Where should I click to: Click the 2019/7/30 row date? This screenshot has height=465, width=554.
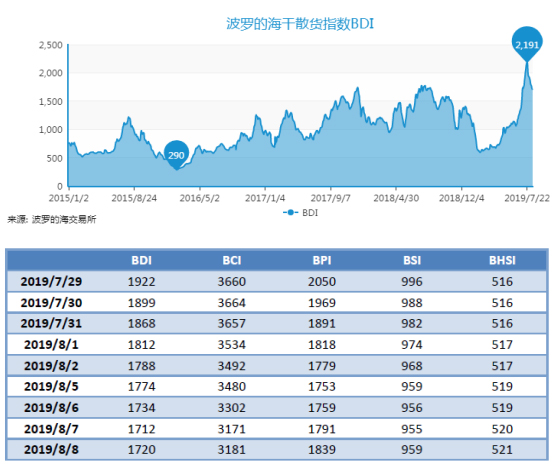click(x=51, y=303)
